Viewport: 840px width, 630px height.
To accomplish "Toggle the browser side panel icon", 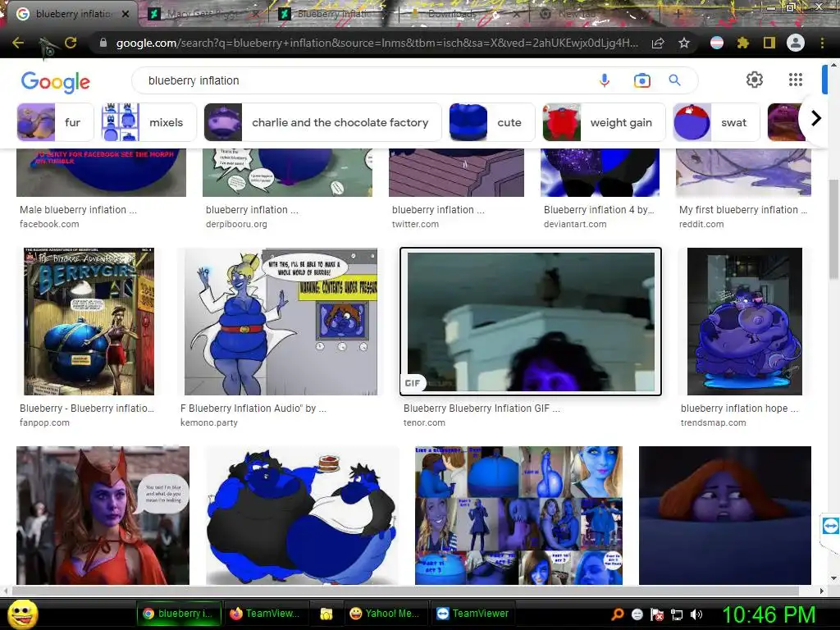I will (x=769, y=43).
